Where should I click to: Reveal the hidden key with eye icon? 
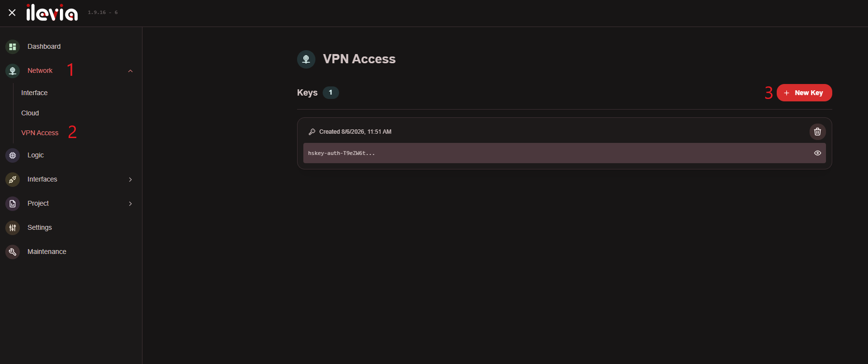pos(817,153)
